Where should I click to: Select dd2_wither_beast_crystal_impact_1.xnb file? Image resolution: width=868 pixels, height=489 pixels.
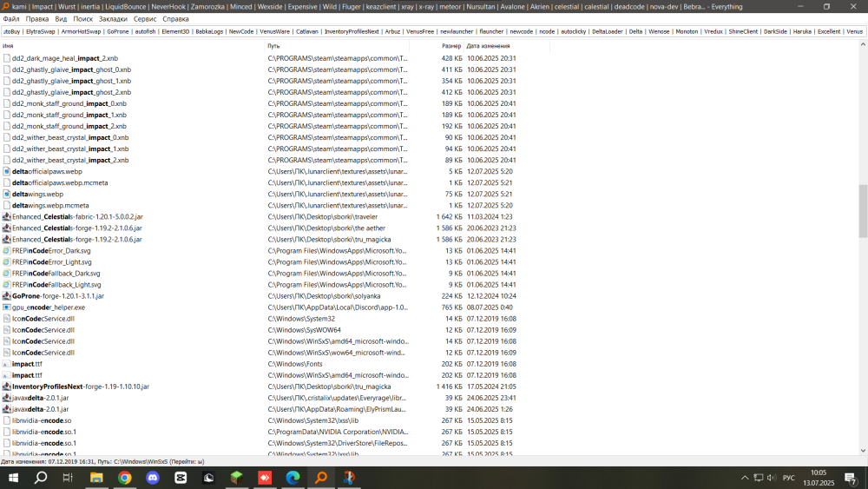(x=70, y=149)
